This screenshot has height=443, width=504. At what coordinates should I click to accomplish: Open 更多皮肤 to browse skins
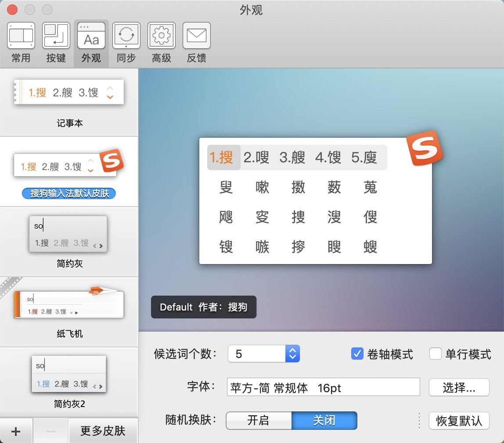(103, 431)
